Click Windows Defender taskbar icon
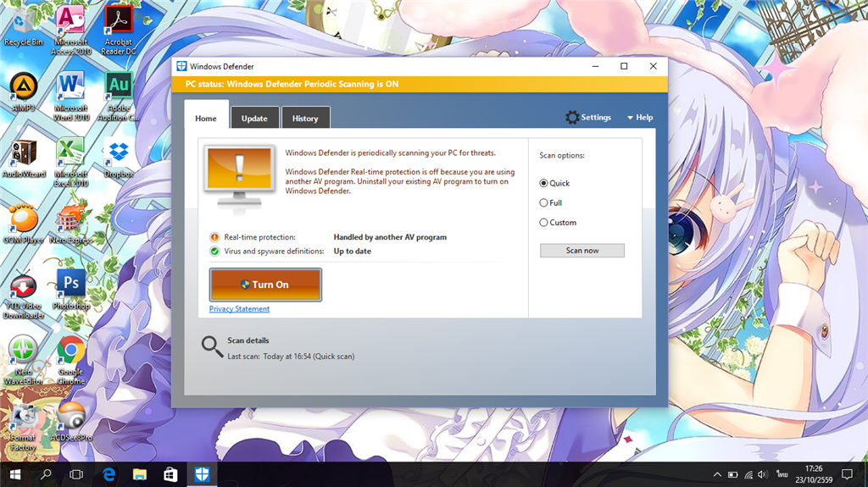Screen dimensions: 868x487 [202, 474]
